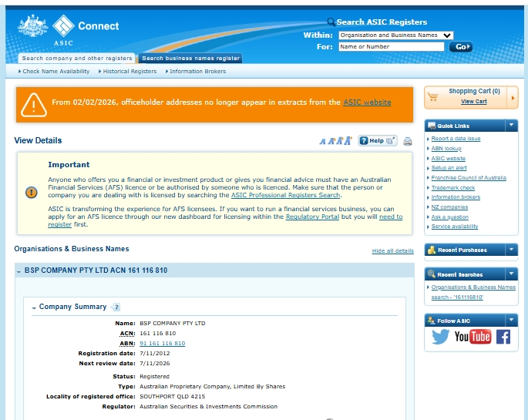The image size is (528, 420).
Task: Collapse the Quick Links panel arrow
Action: pyautogui.click(x=511, y=125)
